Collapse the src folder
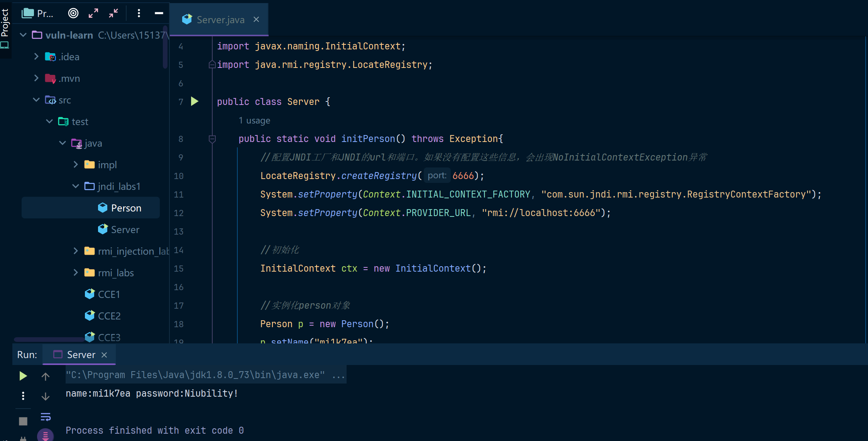Viewport: 868px width, 441px height. (36, 100)
